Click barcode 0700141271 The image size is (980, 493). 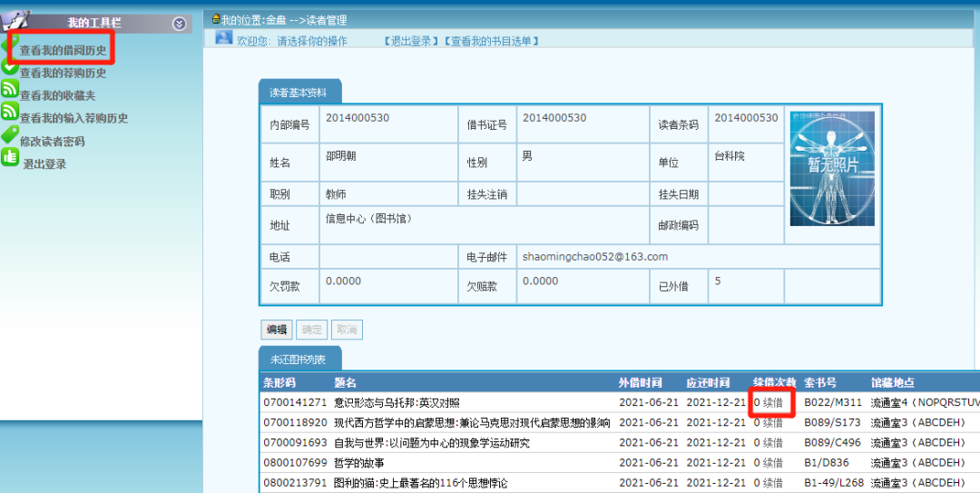295,403
